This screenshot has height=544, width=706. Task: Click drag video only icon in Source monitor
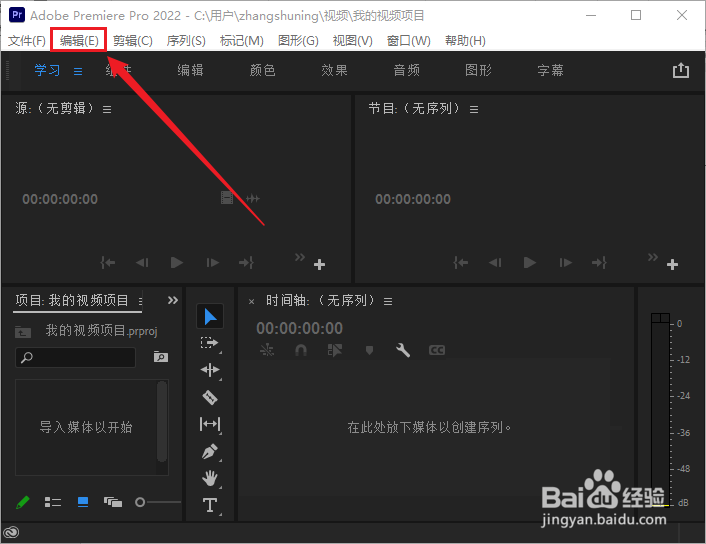tap(227, 198)
